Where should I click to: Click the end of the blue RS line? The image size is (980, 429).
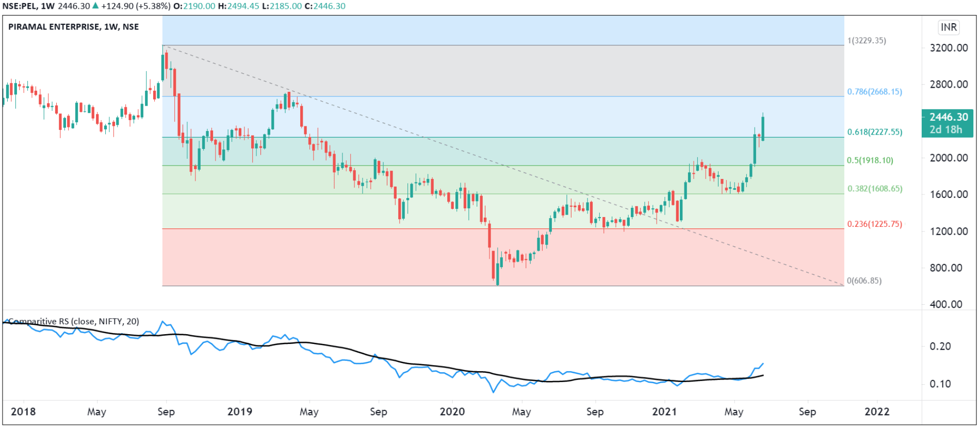click(x=763, y=364)
